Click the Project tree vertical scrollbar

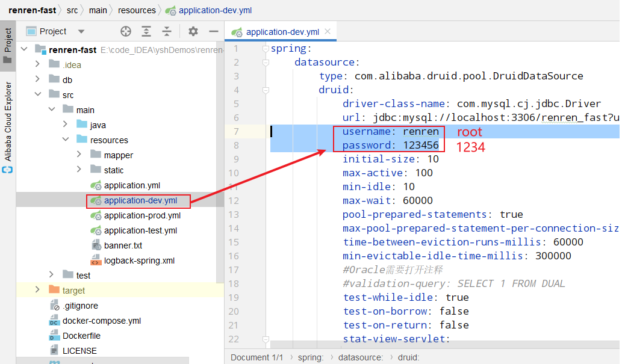220,163
